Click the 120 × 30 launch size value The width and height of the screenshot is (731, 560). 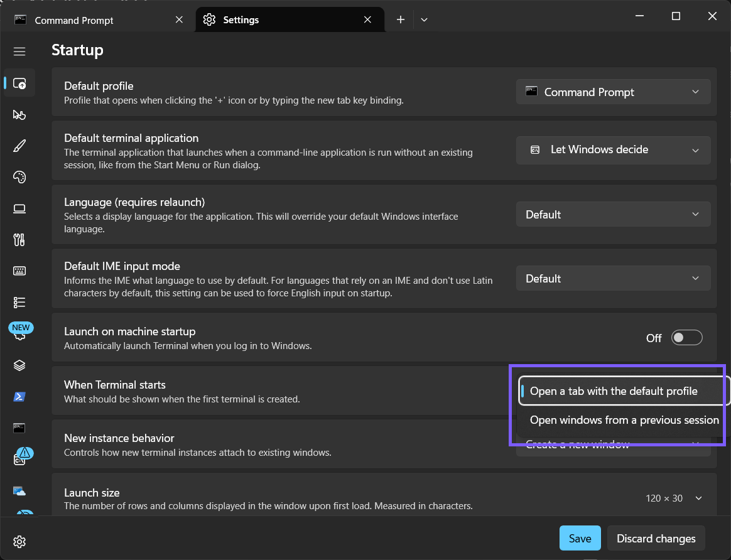pyautogui.click(x=664, y=498)
